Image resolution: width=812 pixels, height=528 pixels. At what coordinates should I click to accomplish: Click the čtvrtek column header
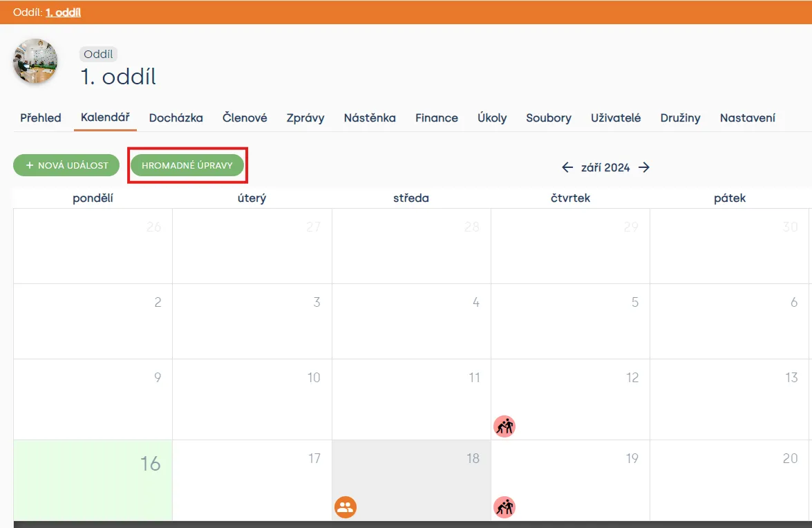point(570,198)
